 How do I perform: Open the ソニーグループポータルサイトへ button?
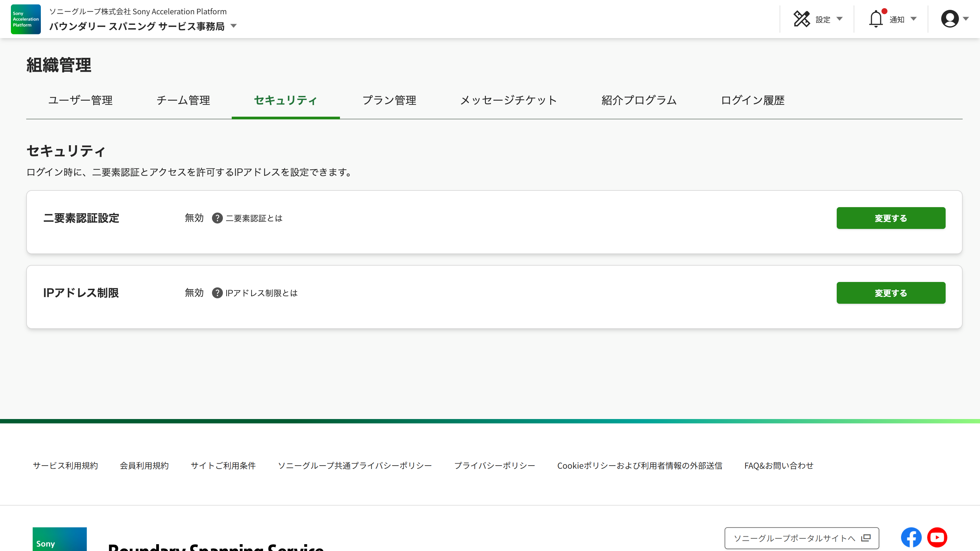tap(801, 538)
